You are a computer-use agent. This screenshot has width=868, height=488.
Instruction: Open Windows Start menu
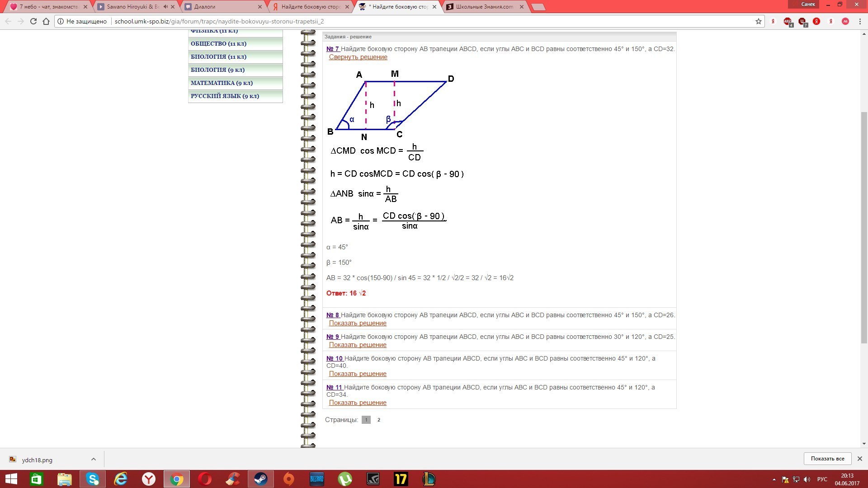[11, 479]
